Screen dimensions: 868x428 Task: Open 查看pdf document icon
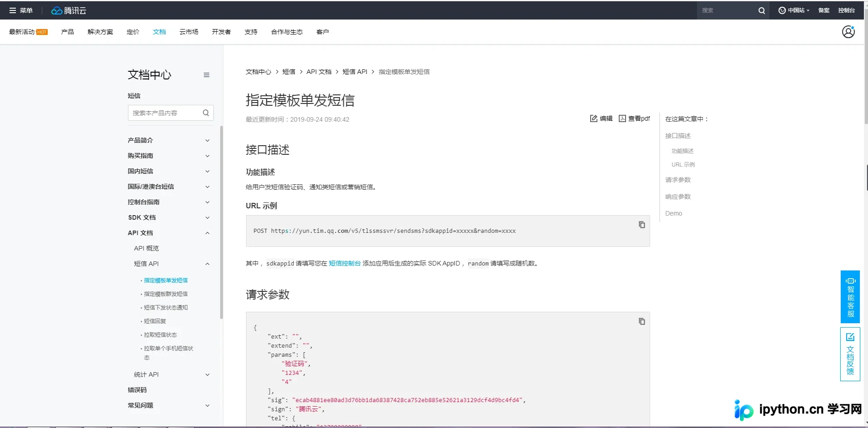pos(622,118)
